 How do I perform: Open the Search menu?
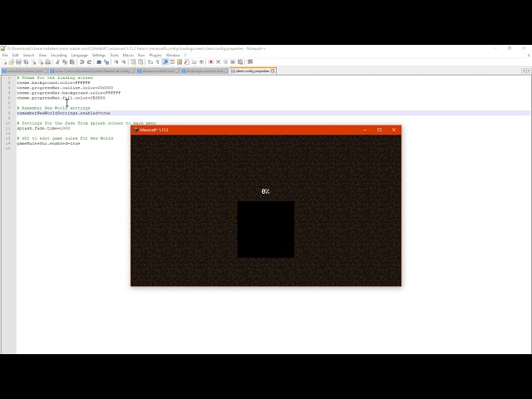tap(28, 55)
